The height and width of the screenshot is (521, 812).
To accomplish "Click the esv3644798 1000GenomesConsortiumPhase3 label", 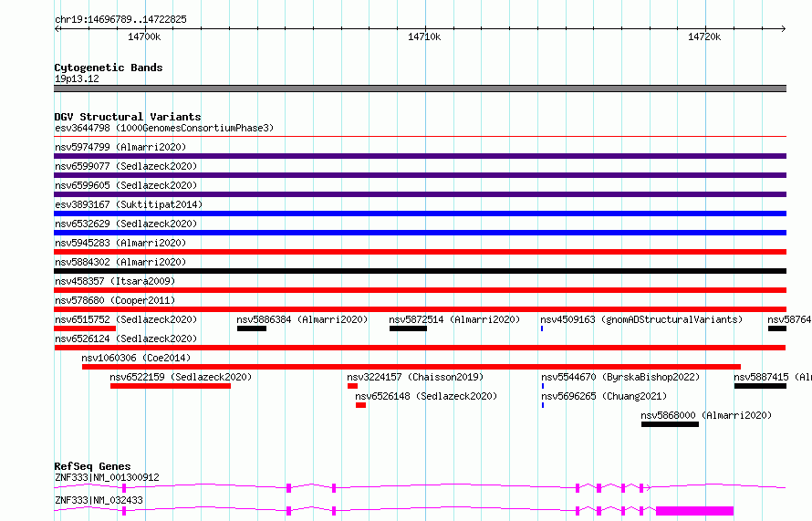I will [164, 128].
